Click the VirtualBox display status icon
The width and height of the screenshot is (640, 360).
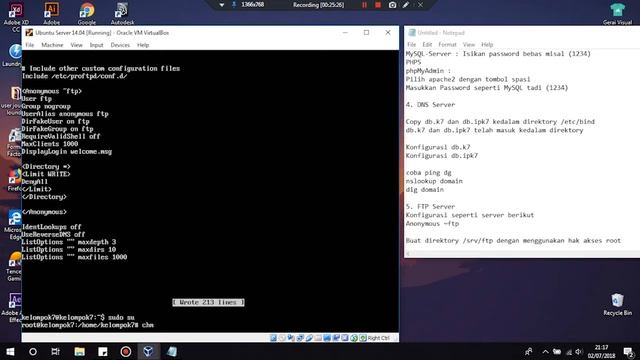tap(327, 338)
